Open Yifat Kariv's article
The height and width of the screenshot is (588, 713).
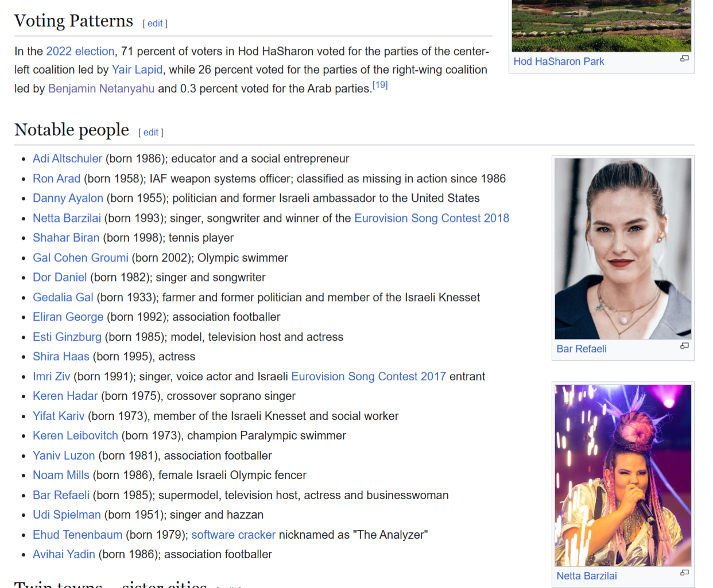pos(59,416)
